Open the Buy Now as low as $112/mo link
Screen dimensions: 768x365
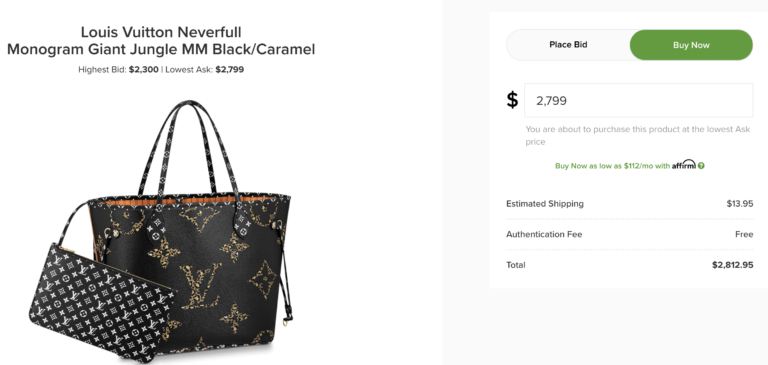tap(612, 166)
